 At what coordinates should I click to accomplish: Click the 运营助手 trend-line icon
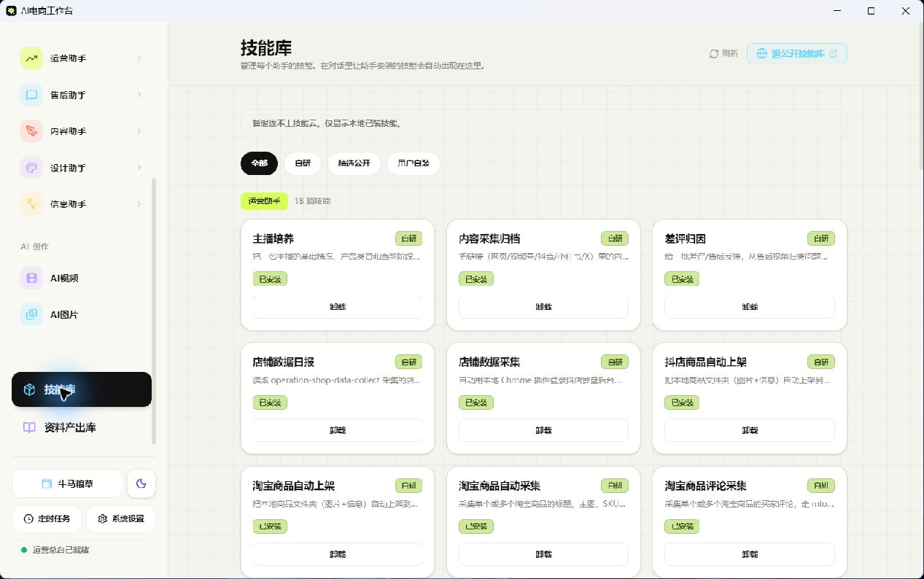31,58
